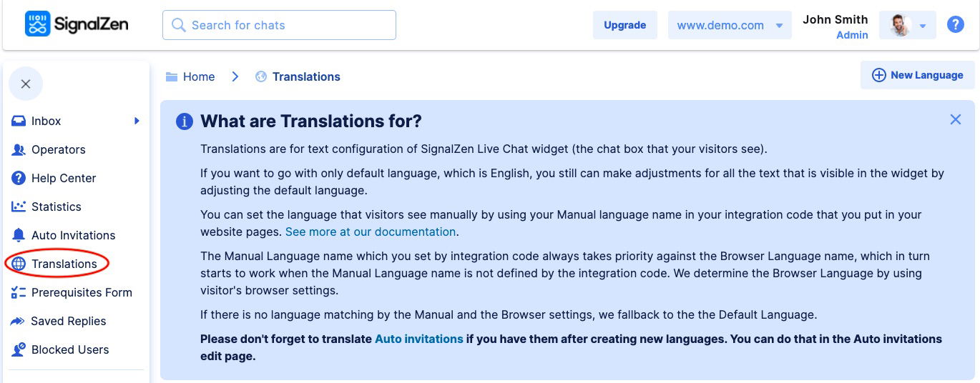
Task: Open Help Center in sidebar
Action: tap(64, 178)
